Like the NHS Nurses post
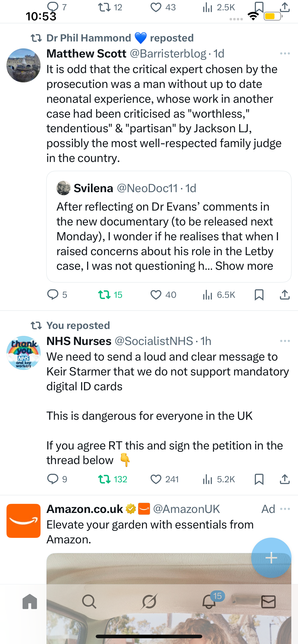This screenshot has width=298, height=644. tap(156, 479)
